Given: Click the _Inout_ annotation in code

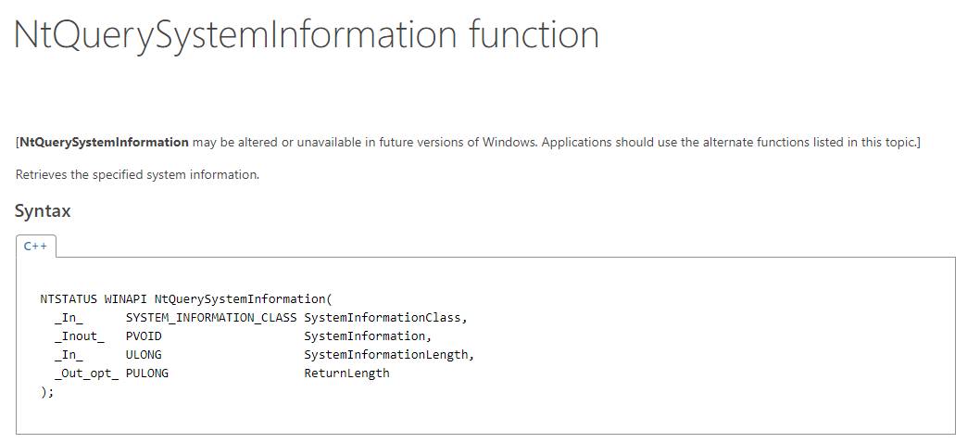Looking at the screenshot, I should [80, 336].
